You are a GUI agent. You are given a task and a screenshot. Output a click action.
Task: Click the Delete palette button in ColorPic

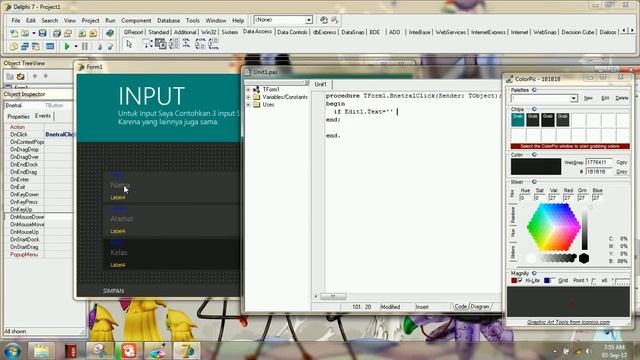622,98
